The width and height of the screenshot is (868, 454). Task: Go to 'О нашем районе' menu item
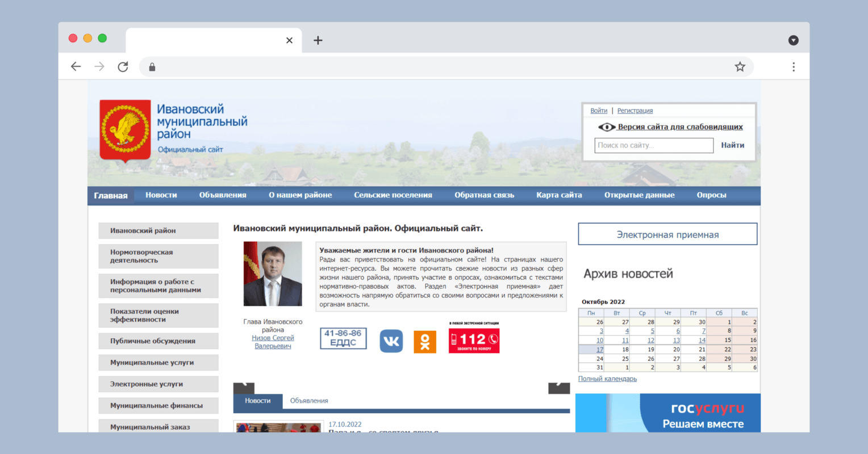[x=301, y=195]
